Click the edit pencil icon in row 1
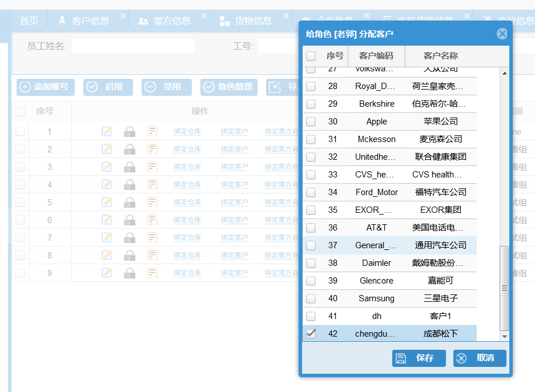The width and height of the screenshot is (535, 392). 107,132
